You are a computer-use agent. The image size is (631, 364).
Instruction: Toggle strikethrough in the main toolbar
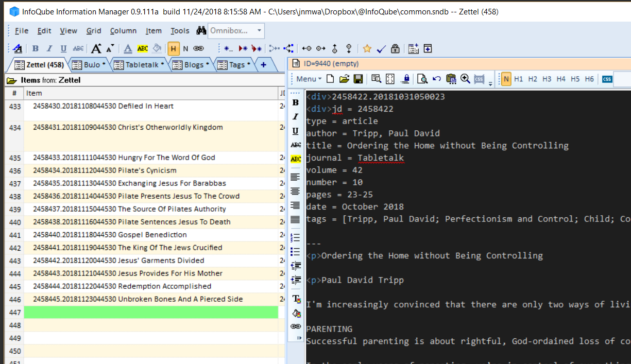tap(78, 48)
